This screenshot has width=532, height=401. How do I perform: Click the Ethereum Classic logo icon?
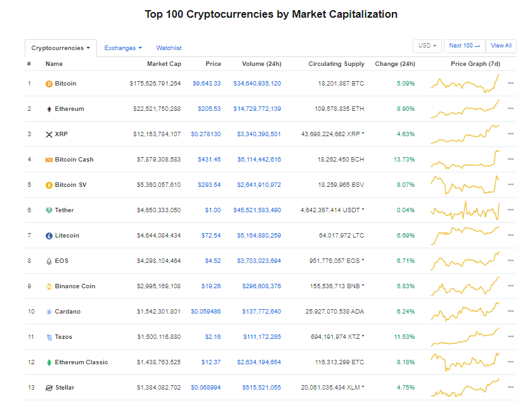(x=49, y=363)
